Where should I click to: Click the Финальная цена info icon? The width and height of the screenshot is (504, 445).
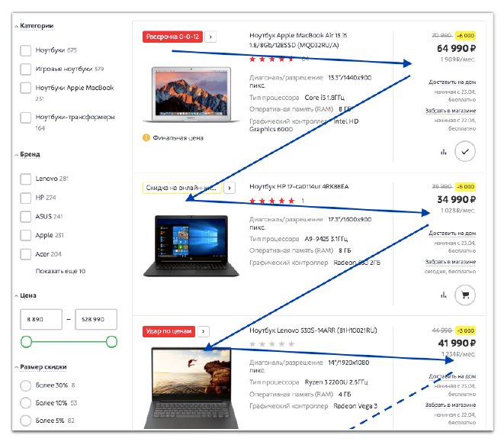click(146, 137)
